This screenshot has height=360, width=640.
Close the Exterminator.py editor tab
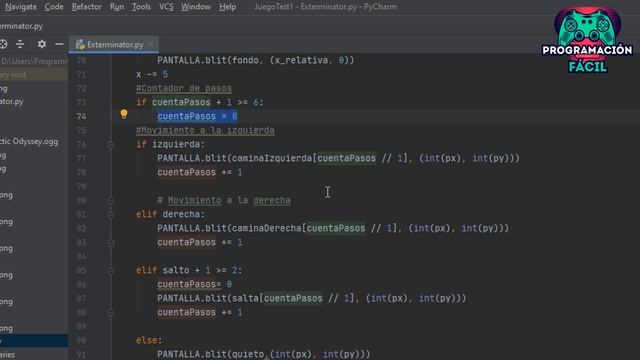pos(151,44)
